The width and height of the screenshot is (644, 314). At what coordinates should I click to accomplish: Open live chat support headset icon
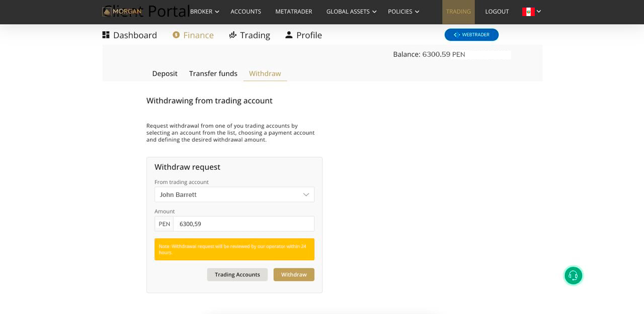(573, 275)
